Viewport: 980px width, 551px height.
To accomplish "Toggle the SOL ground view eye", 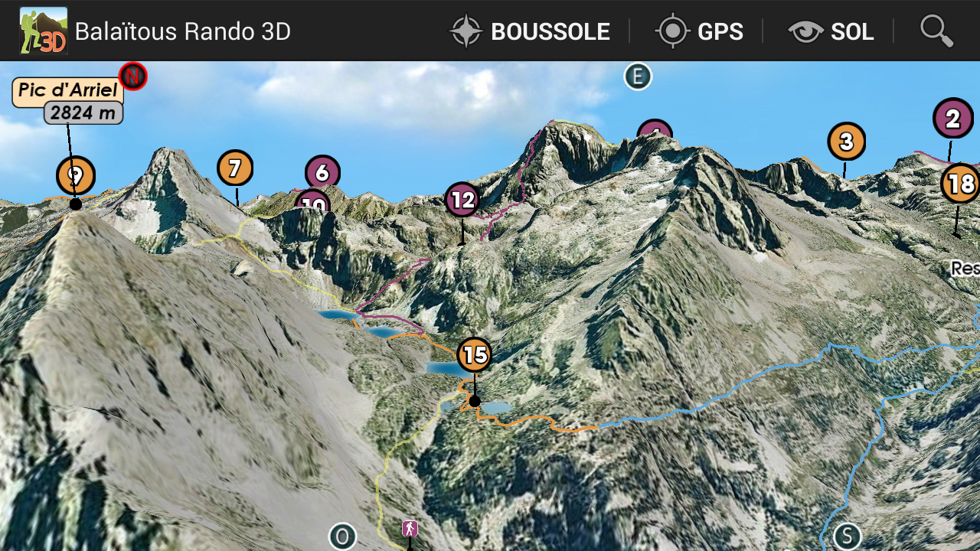I will (x=831, y=31).
